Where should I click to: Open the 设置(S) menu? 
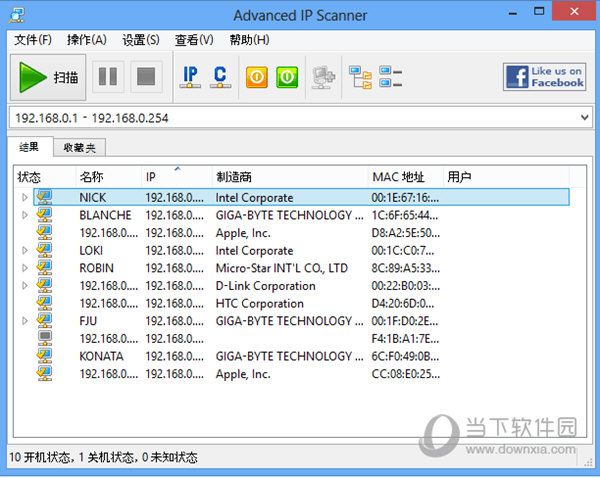(x=141, y=39)
